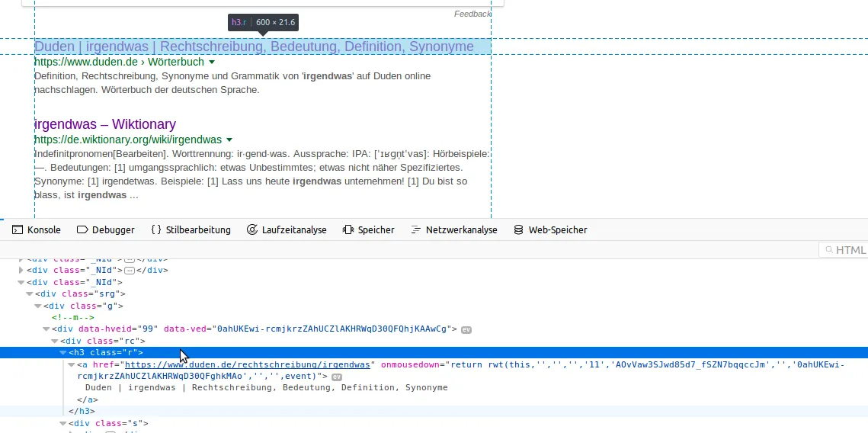Collapse the expanded div class "_NId" node
The width and height of the screenshot is (868, 433).
pos(21,282)
